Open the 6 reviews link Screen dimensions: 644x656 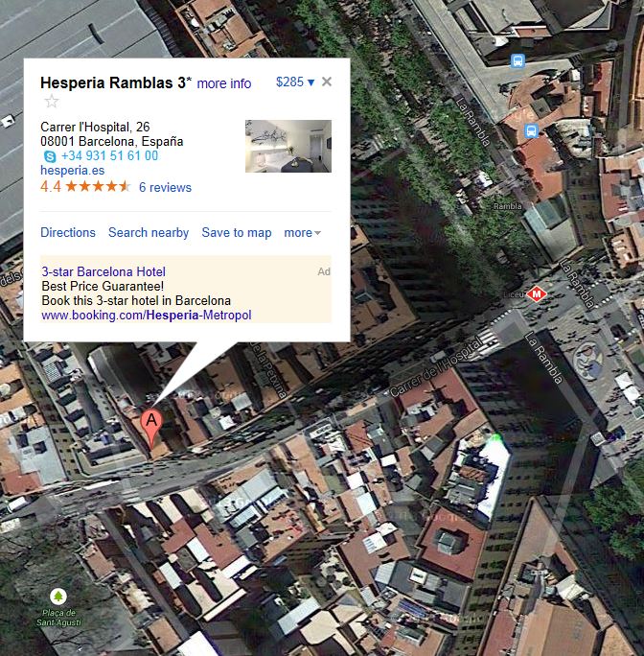pos(165,187)
